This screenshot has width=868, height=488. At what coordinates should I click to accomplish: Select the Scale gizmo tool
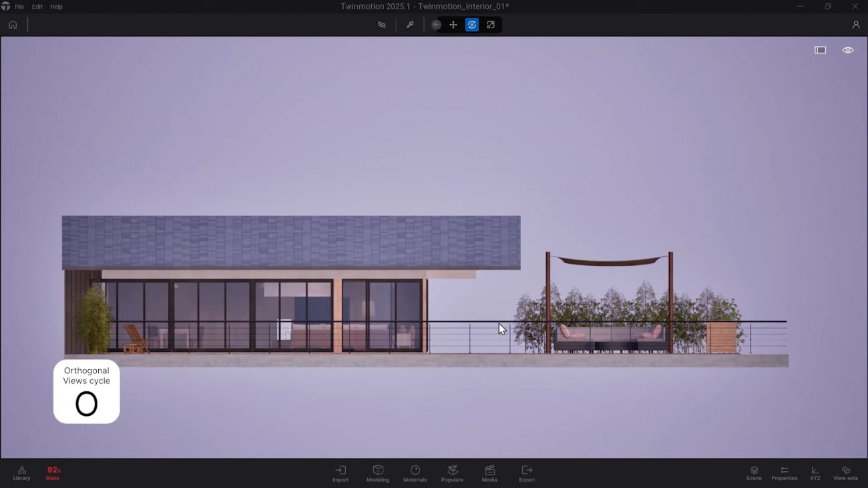(491, 25)
